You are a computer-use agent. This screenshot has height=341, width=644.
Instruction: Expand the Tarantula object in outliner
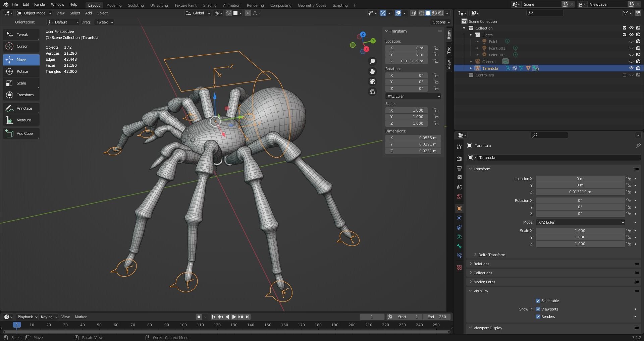[x=471, y=68]
